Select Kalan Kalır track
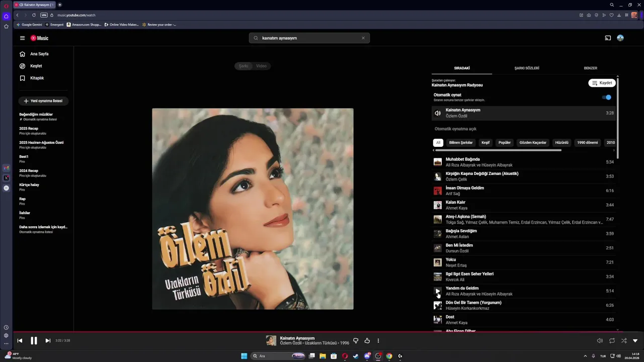The height and width of the screenshot is (362, 644). [523, 205]
